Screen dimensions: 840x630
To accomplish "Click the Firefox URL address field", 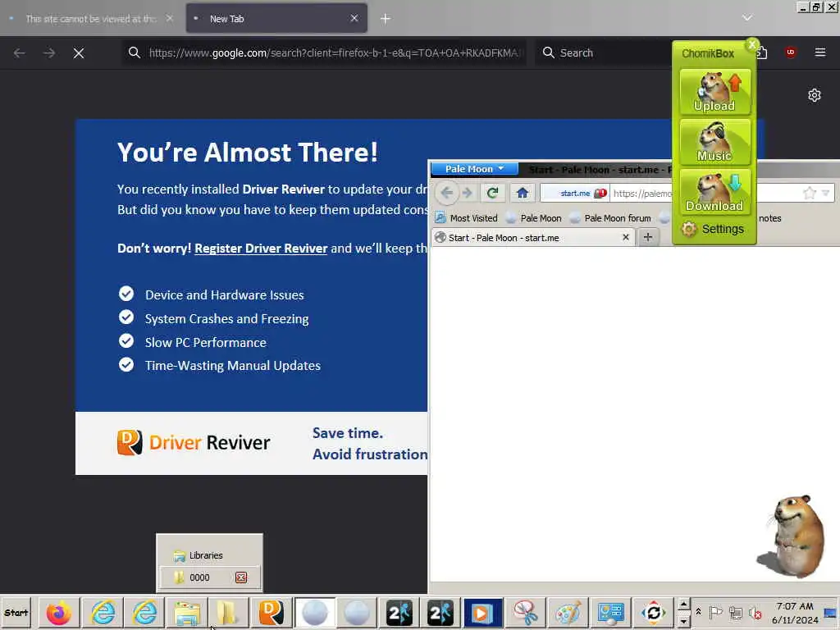I will point(324,53).
